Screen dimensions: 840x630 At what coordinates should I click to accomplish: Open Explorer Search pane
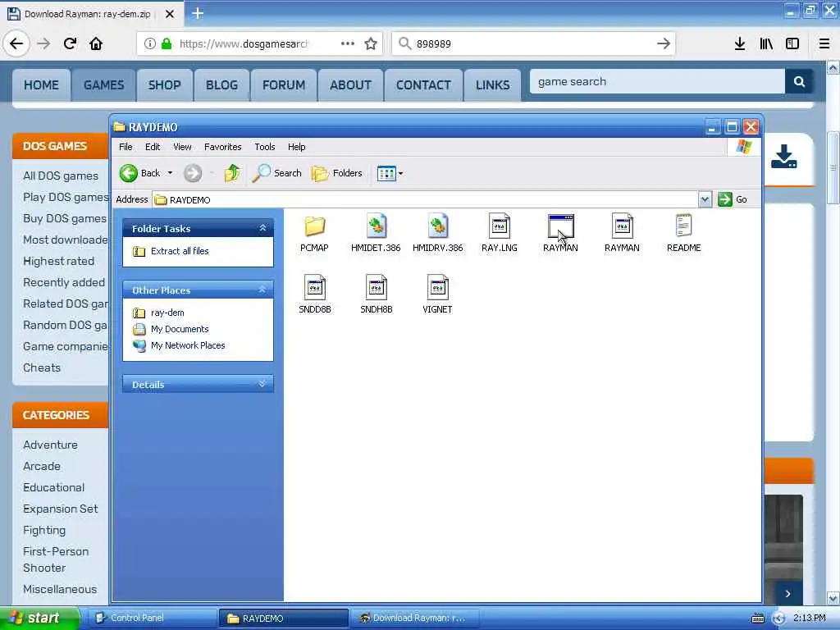[276, 173]
